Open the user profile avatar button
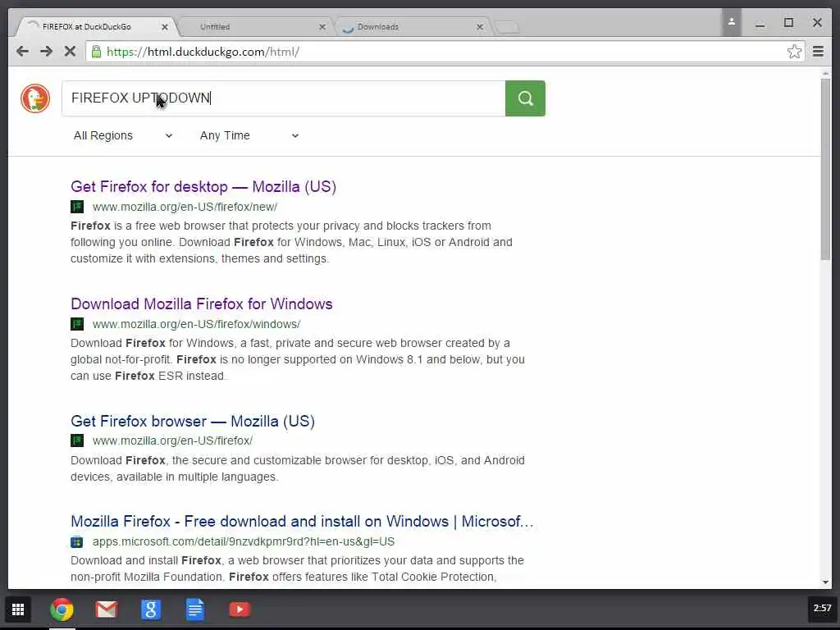 click(731, 22)
